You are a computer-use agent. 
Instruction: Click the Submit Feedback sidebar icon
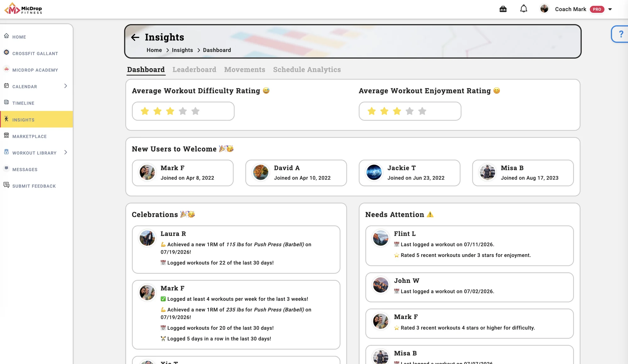pos(6,185)
